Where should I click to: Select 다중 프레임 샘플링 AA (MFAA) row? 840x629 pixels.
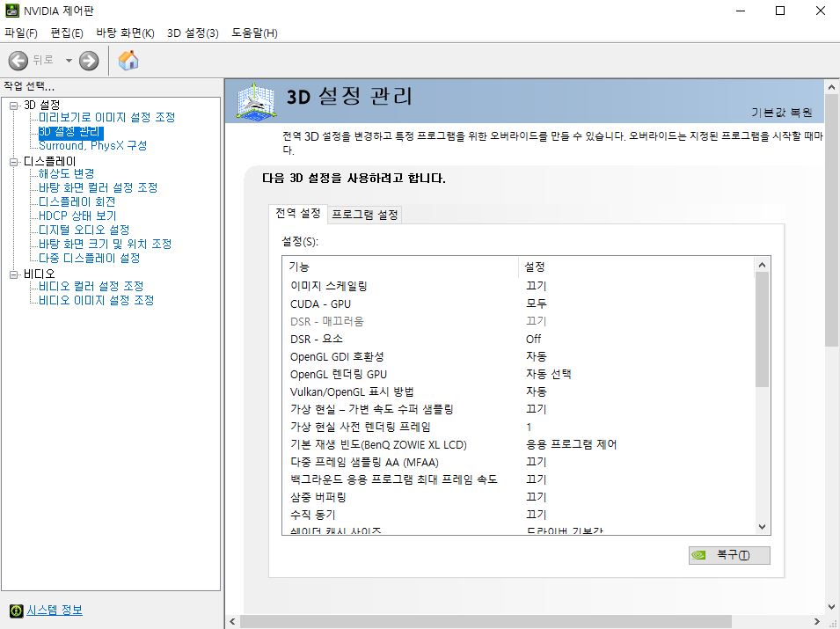tap(518, 463)
